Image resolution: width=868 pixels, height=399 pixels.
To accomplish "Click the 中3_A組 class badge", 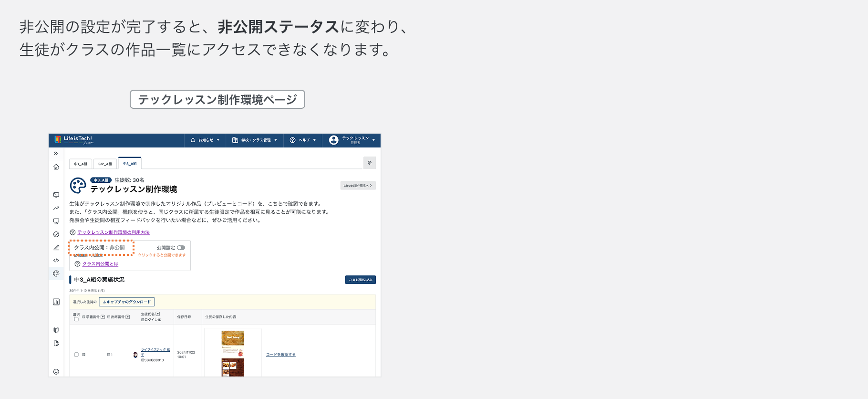I will (x=101, y=180).
